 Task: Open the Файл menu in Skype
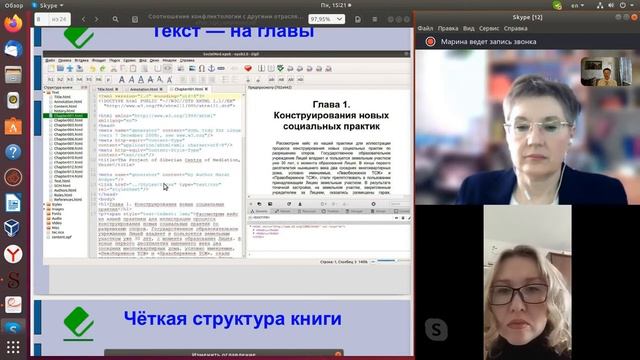coord(425,28)
